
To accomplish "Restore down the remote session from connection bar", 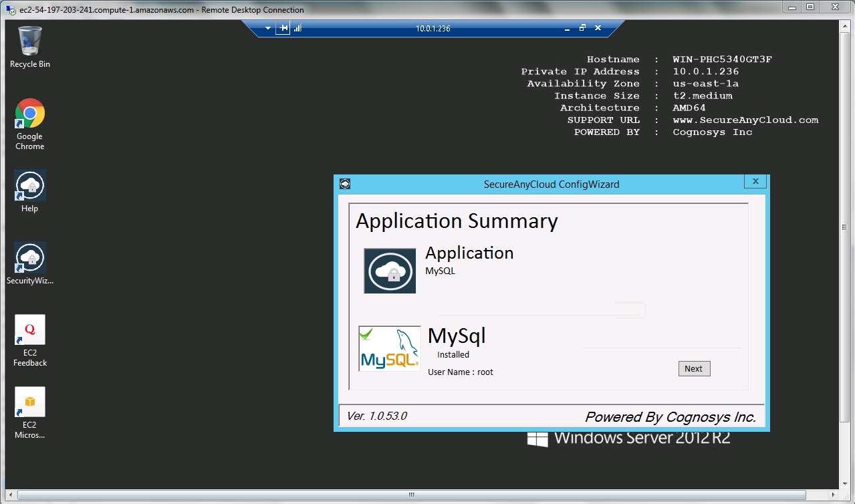I will tap(582, 28).
